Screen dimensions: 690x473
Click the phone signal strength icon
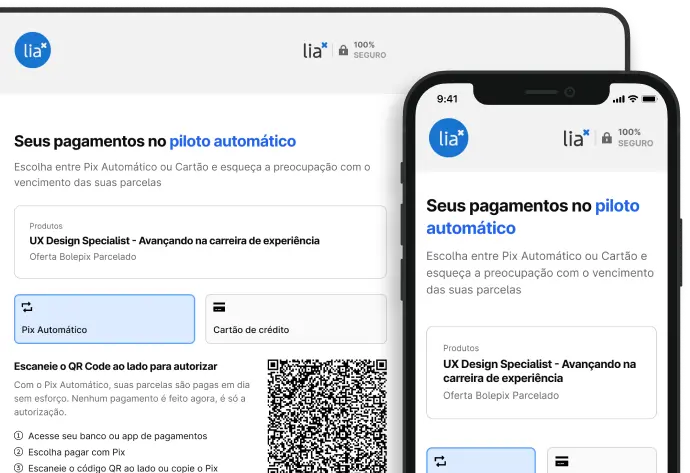pyautogui.click(x=619, y=99)
